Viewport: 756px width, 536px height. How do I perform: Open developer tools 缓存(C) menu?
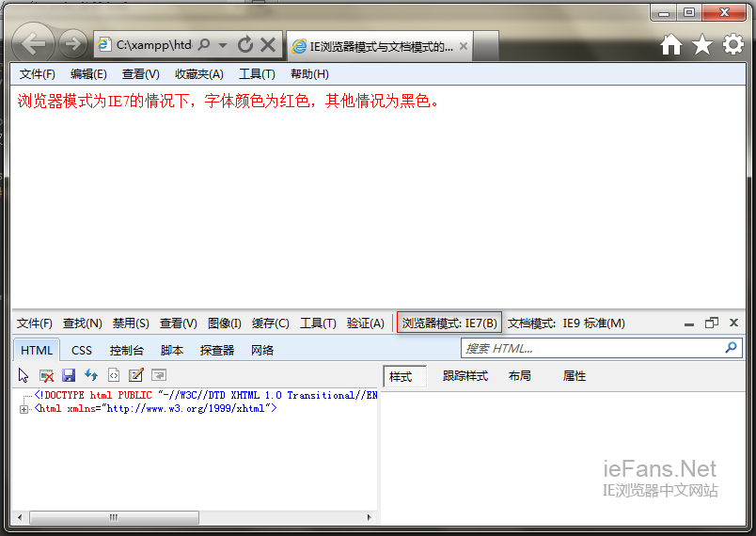(270, 323)
